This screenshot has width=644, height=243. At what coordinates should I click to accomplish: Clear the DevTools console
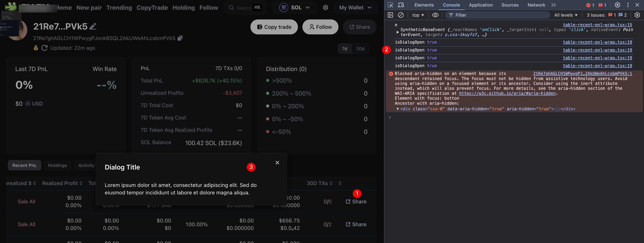coord(401,15)
